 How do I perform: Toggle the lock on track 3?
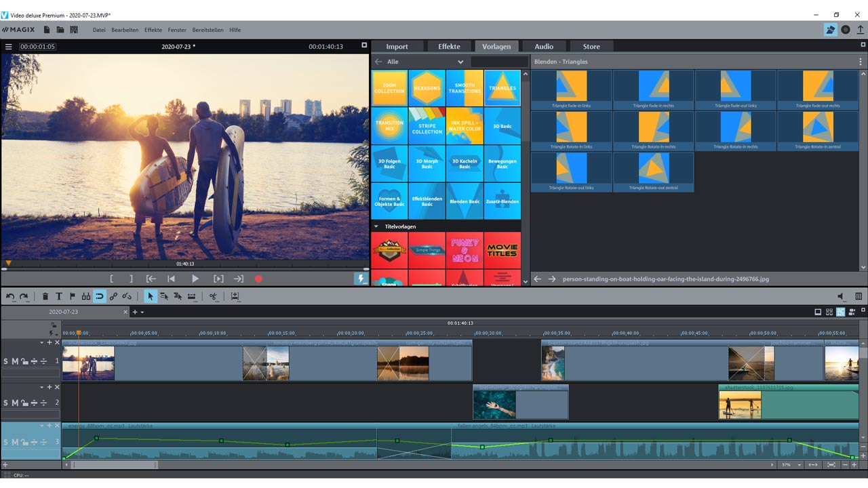click(x=24, y=443)
